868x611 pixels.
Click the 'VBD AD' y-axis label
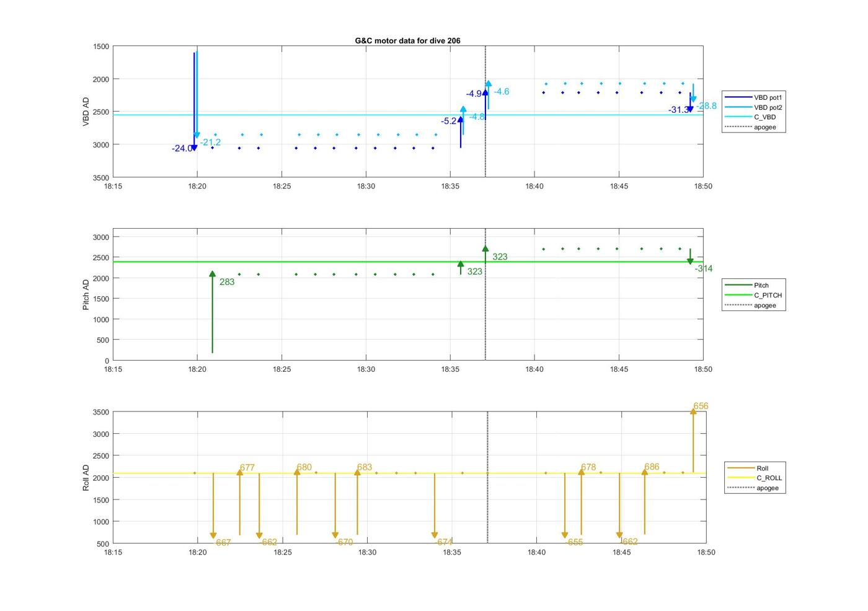[x=86, y=112]
